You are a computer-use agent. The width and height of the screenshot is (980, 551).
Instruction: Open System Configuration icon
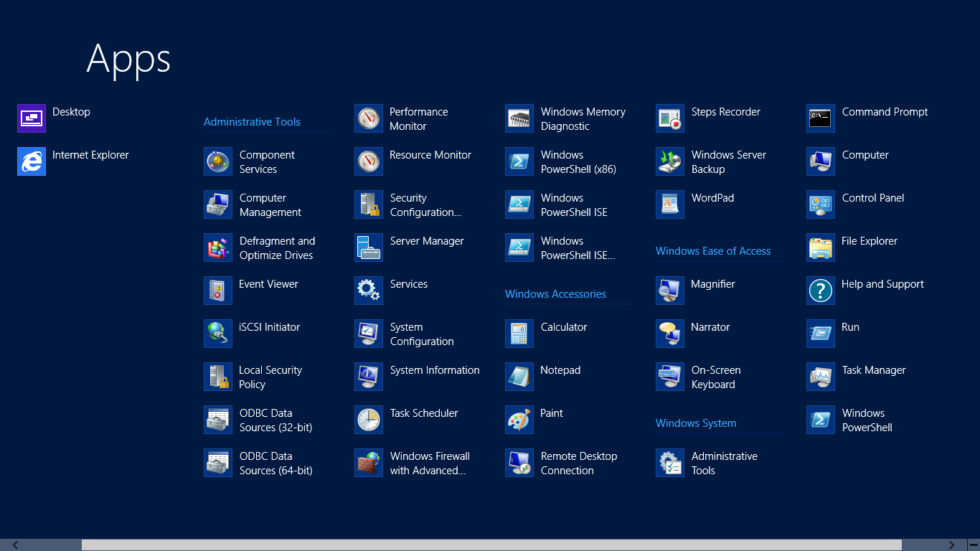(369, 334)
